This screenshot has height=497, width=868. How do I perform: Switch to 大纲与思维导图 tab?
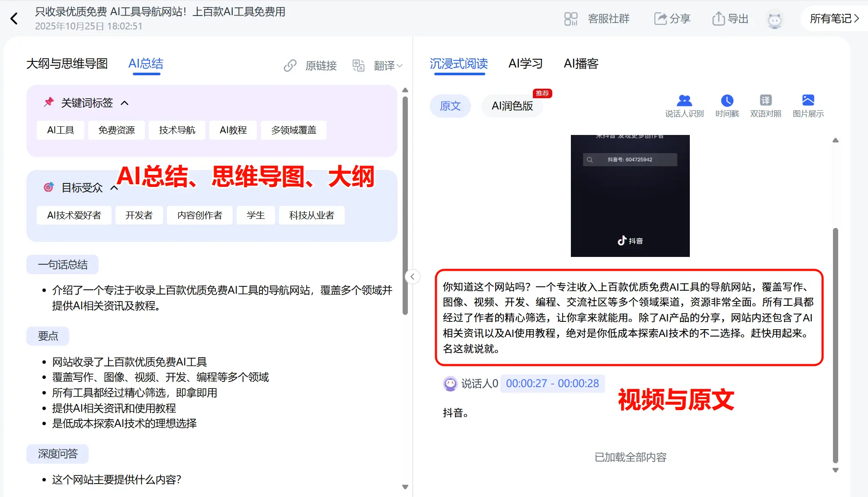tap(67, 64)
